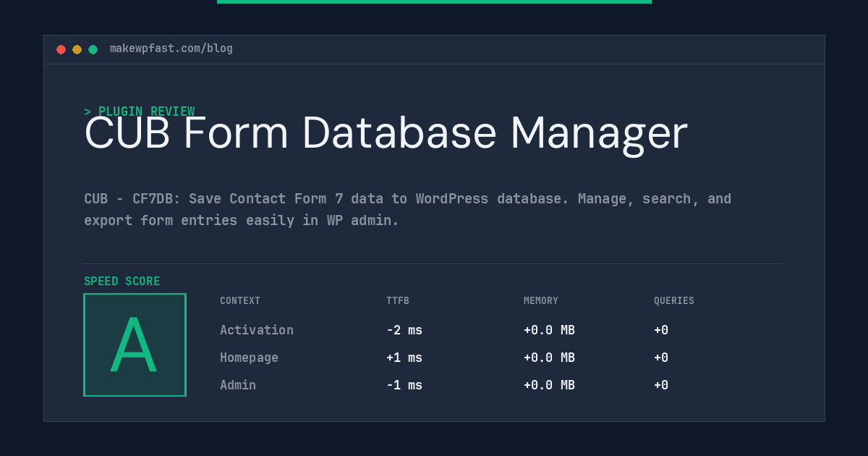The image size is (868, 456).
Task: Click the Homepage memory value +0.0 MB
Action: click(x=550, y=358)
